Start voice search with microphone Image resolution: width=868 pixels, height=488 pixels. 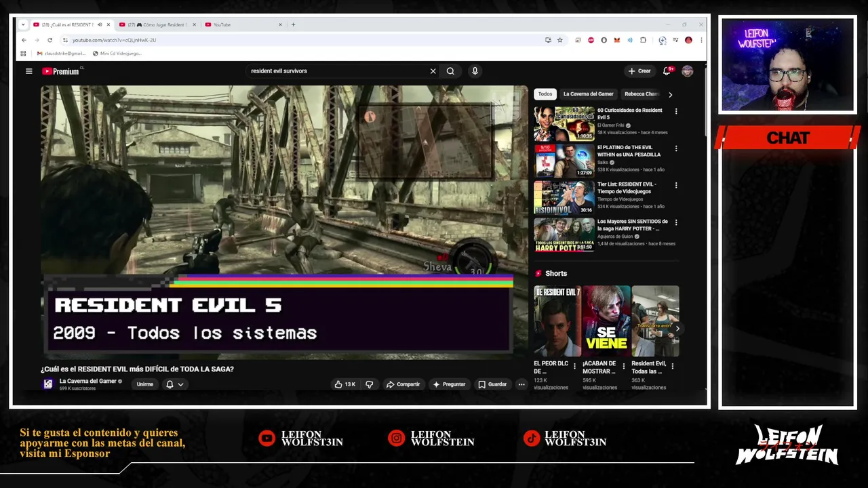coord(475,71)
